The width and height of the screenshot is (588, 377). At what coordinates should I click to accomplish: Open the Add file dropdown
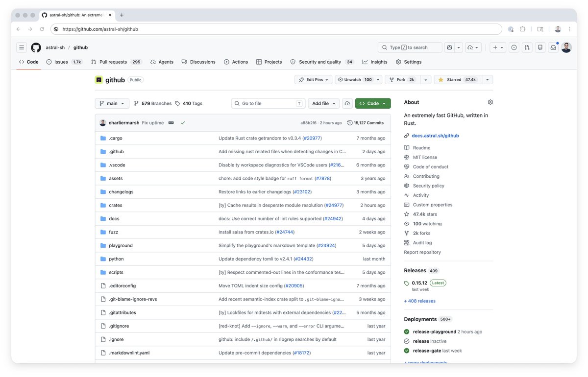[323, 103]
